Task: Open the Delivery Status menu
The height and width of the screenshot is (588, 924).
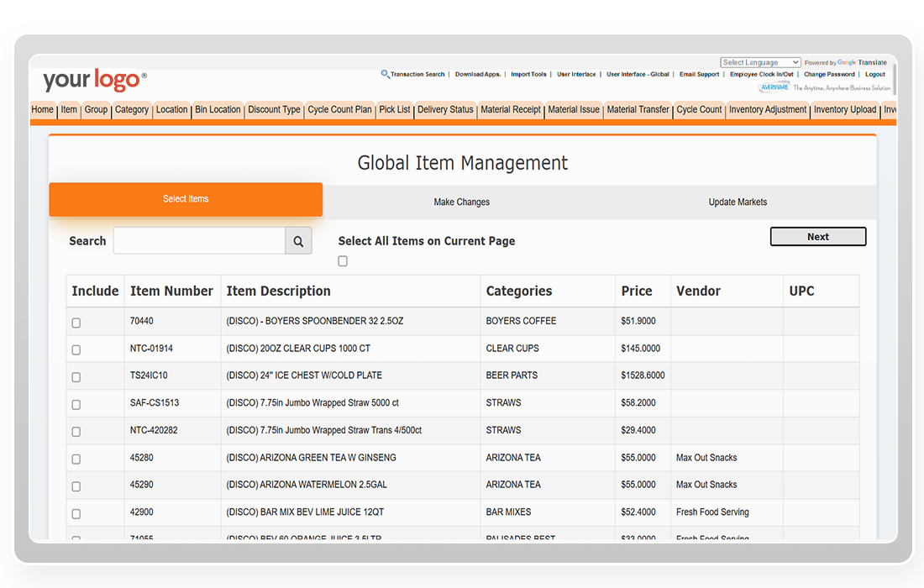Action: click(x=445, y=109)
